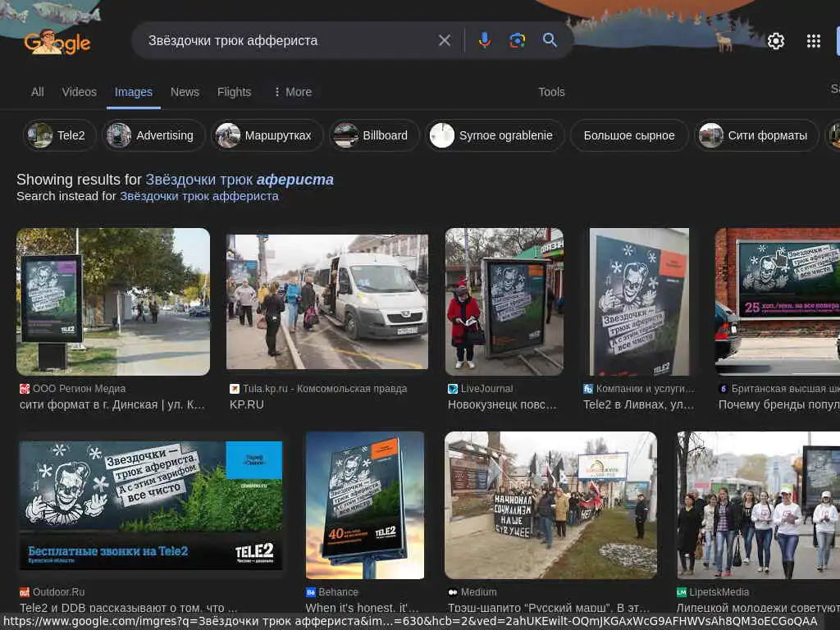Filter results by Billboard chip

(374, 135)
